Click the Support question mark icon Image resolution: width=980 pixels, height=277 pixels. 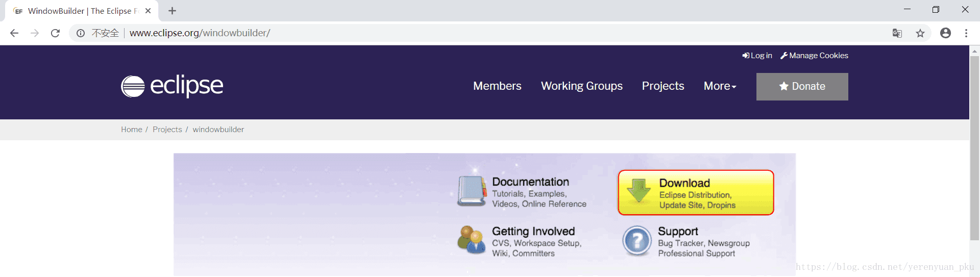point(637,241)
